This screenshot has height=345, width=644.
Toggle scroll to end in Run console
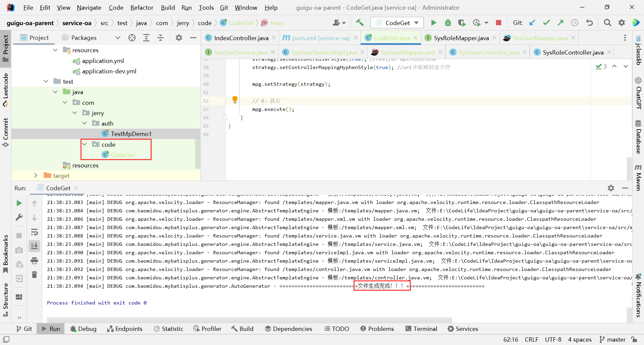pos(34,246)
